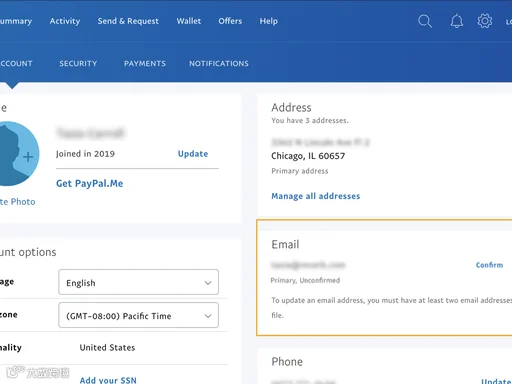Select the Primary address label
Image resolution: width=512 pixels, height=384 pixels.
tap(300, 171)
